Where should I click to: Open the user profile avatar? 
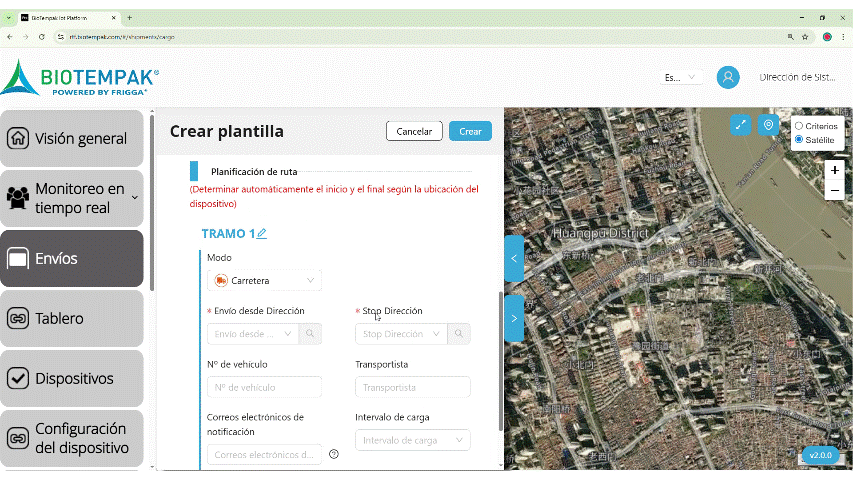(728, 77)
